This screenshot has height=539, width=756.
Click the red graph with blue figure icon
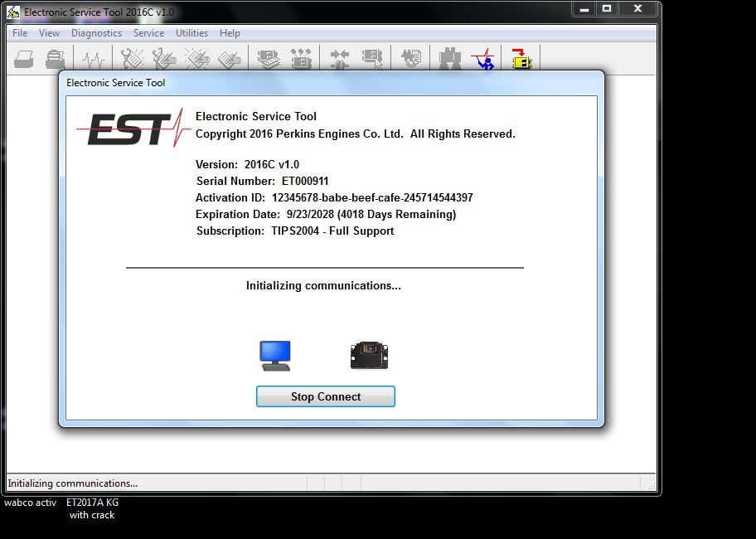point(483,59)
